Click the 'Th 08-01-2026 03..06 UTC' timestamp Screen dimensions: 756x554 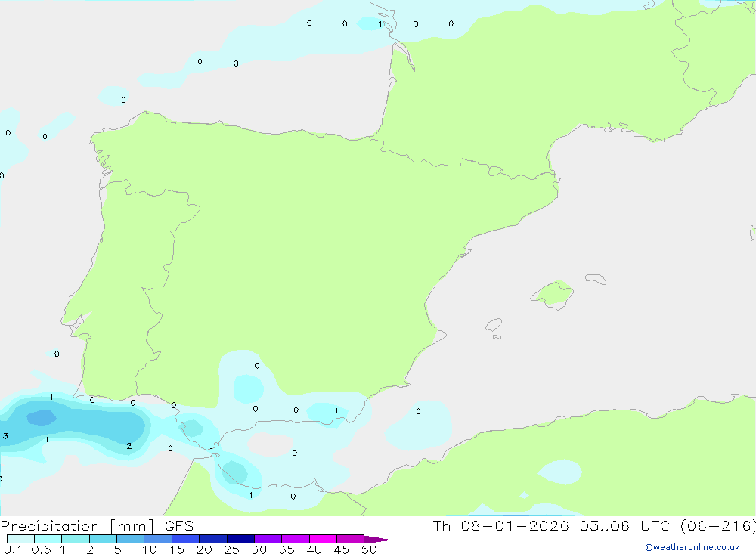click(552, 525)
